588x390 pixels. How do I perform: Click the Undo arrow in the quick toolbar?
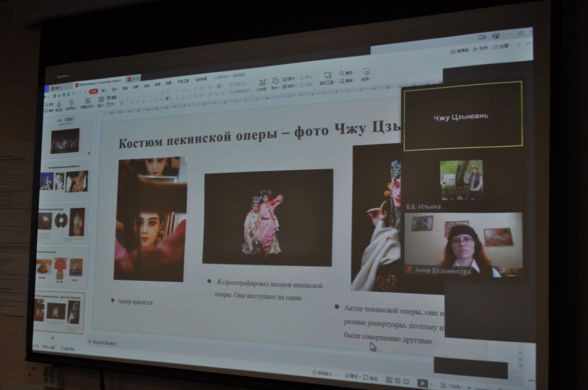(x=74, y=93)
